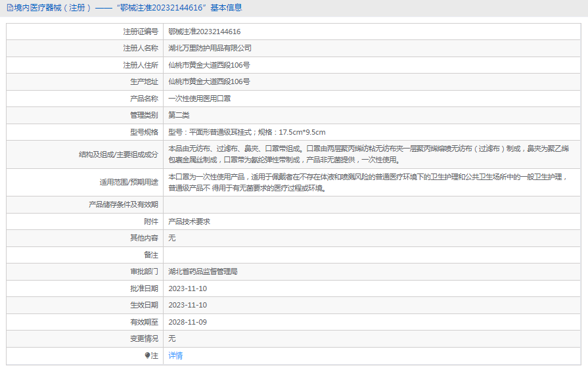This screenshot has height=368, width=588.
Task: Click the 管理类别 label
Action: tap(144, 115)
